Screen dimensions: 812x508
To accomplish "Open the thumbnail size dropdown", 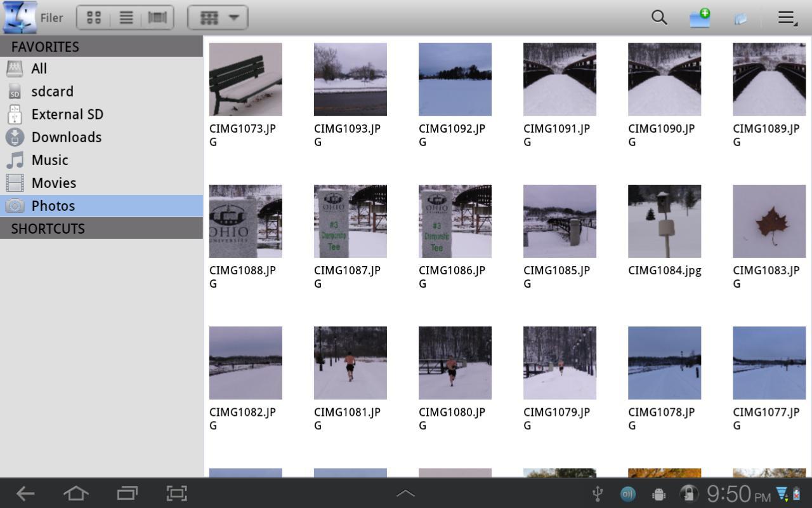I will (x=218, y=17).
